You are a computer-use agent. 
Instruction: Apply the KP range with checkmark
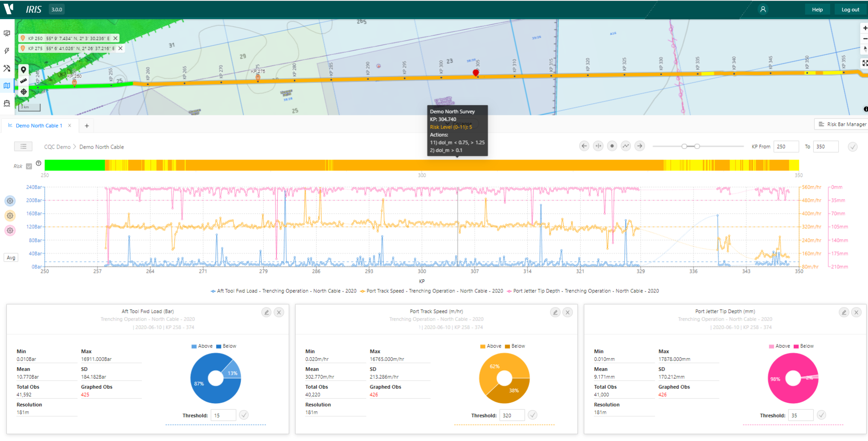point(853,147)
